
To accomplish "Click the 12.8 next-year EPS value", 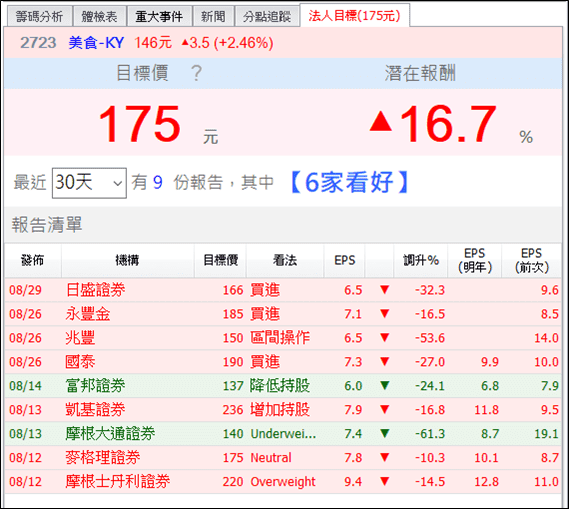I will [486, 482].
